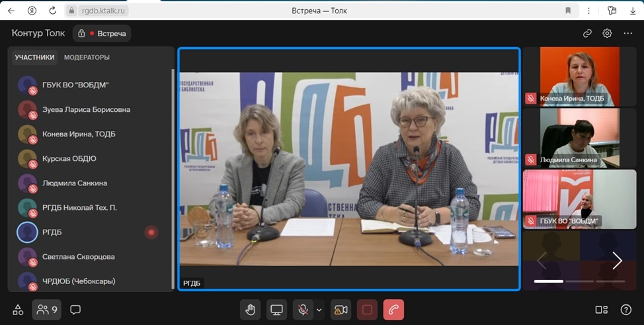Turn on the camera
Viewport: 644px width, 325px height.
coord(341,310)
